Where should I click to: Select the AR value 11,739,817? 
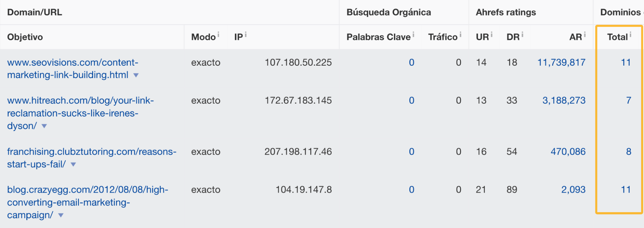562,63
